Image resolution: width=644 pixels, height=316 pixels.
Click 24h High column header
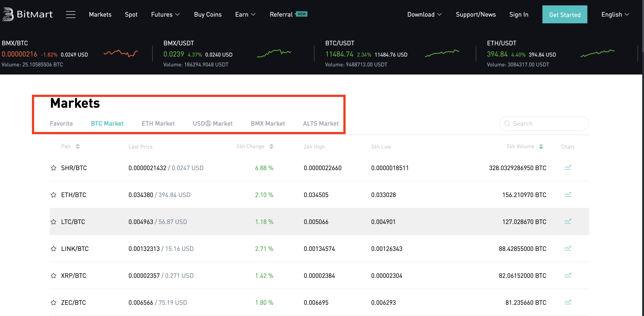314,147
